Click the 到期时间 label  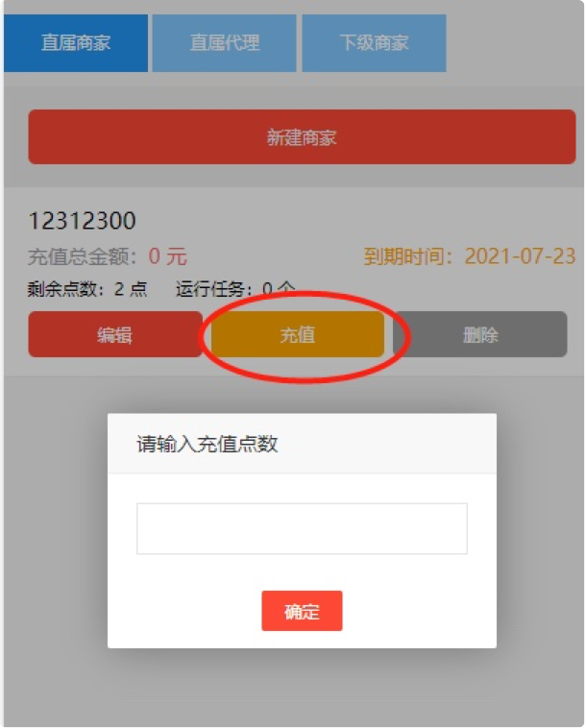(408, 256)
